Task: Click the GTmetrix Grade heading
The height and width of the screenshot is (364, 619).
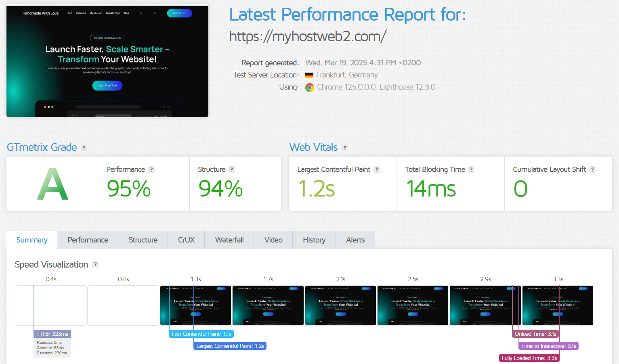Action: (42, 147)
